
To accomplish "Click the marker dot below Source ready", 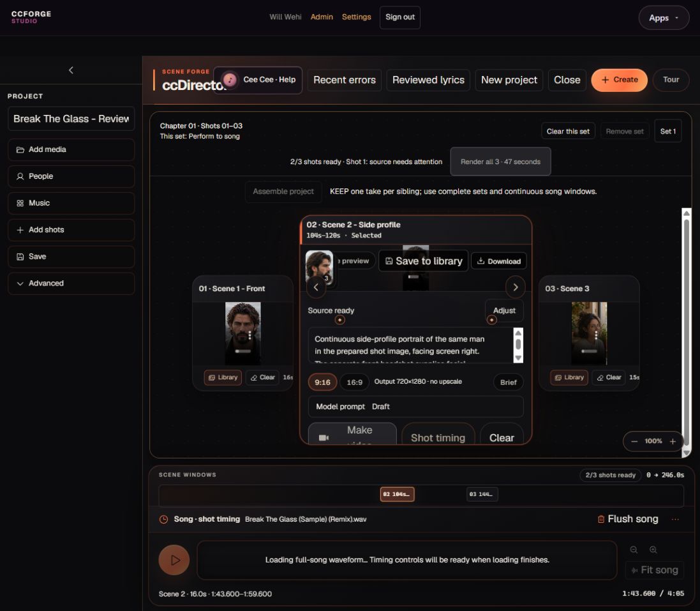I will [x=339, y=320].
